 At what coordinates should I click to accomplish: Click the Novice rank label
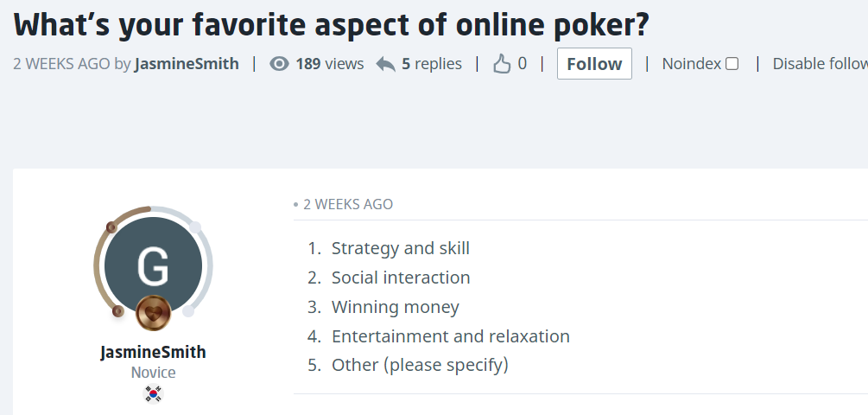point(153,373)
